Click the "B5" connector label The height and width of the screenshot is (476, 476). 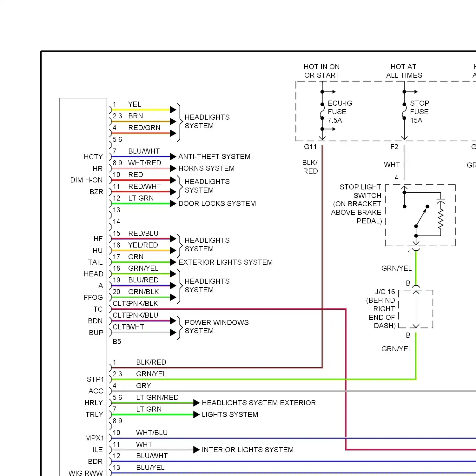point(117,342)
